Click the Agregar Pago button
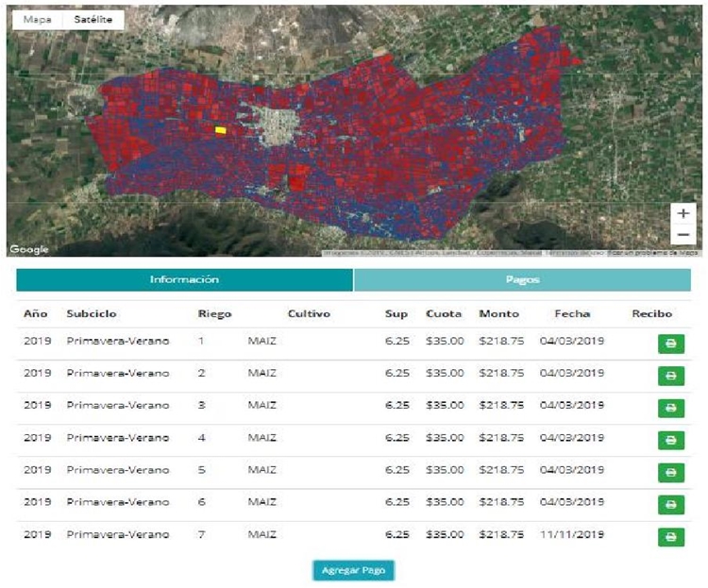Viewport: 708px width, 588px height. [353, 571]
